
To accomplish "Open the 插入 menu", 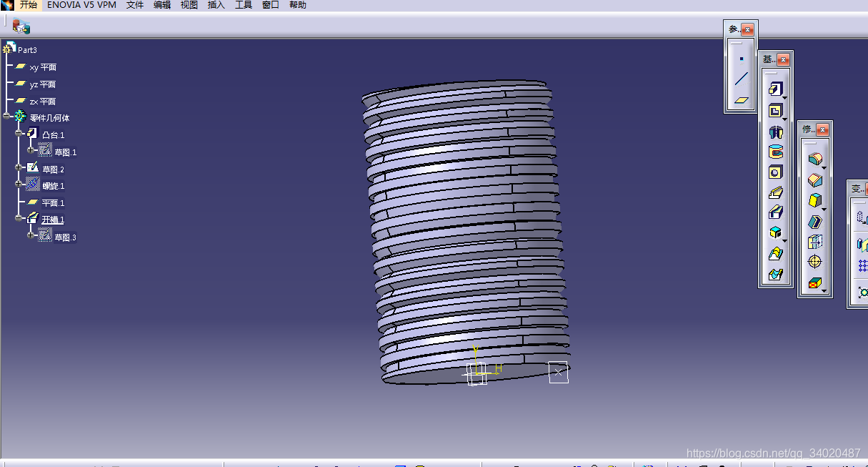I will (x=216, y=5).
